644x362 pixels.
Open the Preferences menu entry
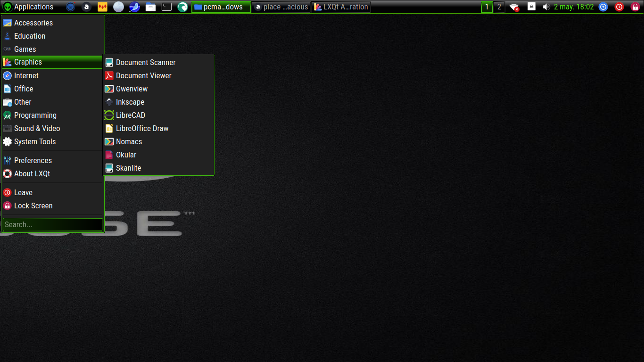click(52, 160)
